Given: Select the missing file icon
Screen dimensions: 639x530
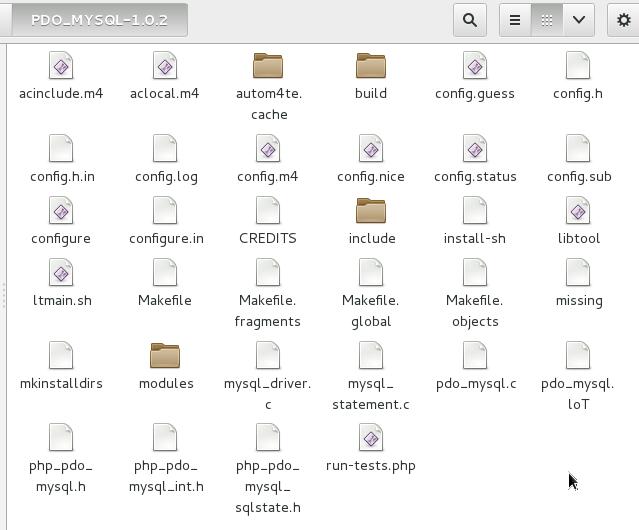Looking at the screenshot, I should [578, 272].
